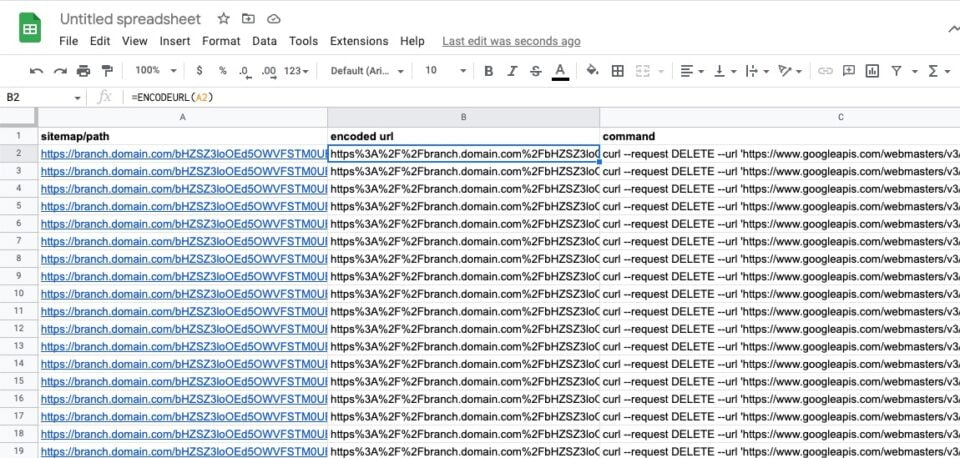Open the Format menu
Viewport: 960px width, 458px height.
coord(221,41)
